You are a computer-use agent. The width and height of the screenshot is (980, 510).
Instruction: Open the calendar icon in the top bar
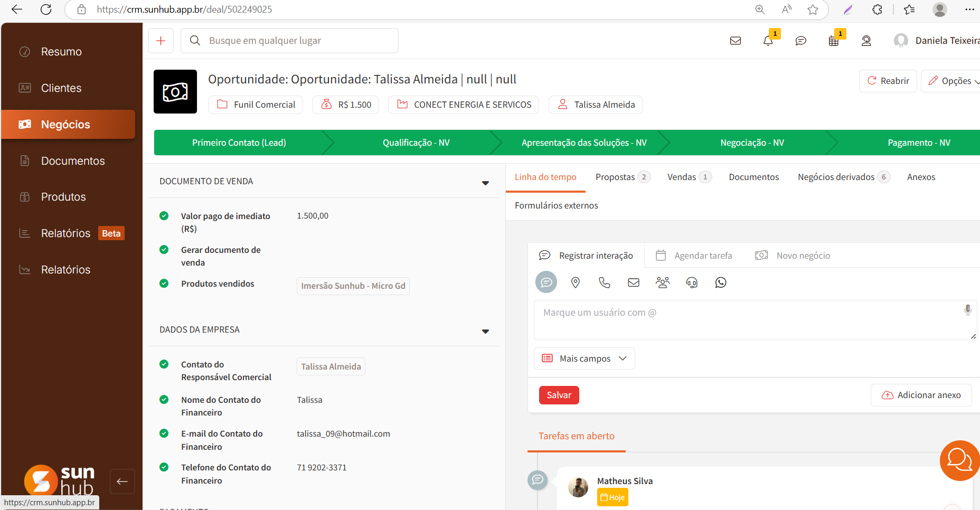point(834,41)
